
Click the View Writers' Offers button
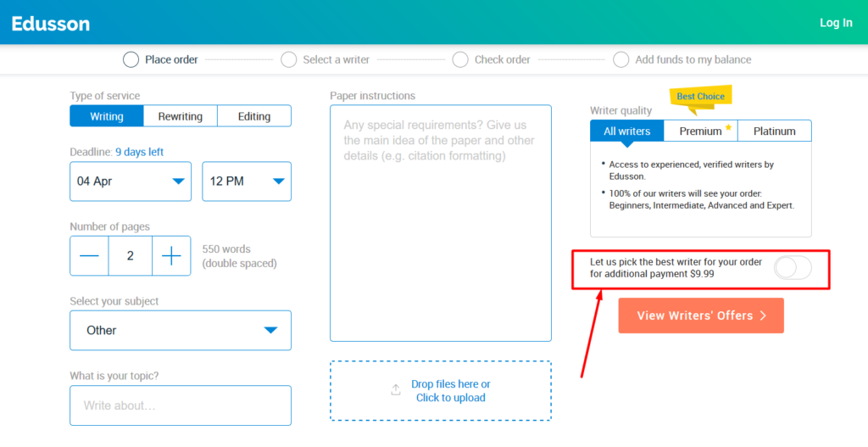pos(701,316)
